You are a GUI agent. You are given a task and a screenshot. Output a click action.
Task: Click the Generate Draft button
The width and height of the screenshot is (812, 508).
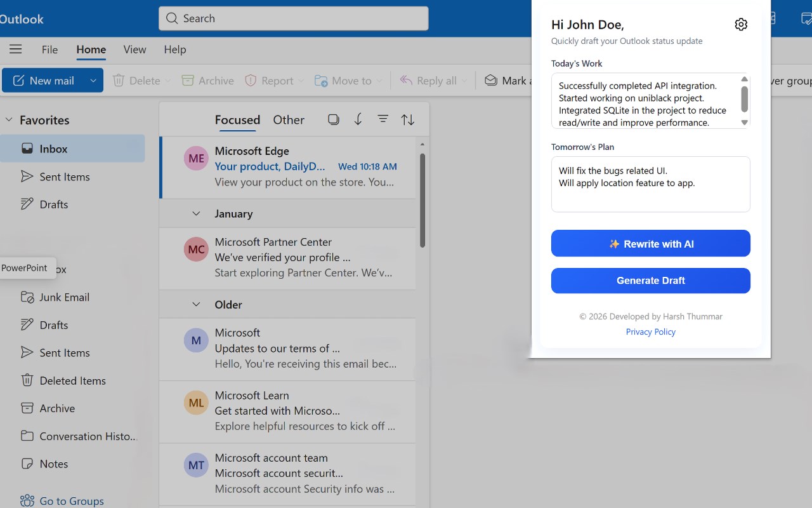[651, 281]
